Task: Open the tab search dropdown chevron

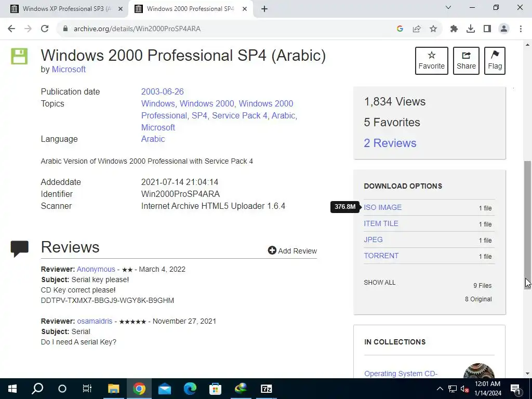Action: click(x=448, y=7)
